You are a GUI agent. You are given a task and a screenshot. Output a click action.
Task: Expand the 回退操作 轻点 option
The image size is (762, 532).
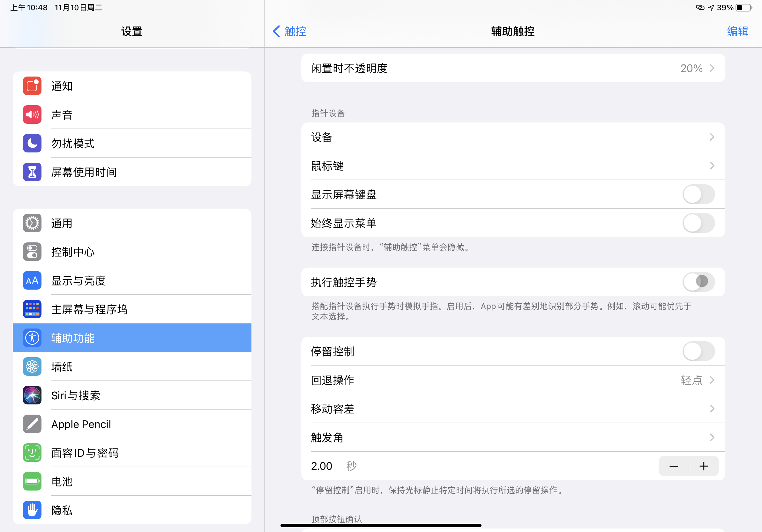point(513,380)
